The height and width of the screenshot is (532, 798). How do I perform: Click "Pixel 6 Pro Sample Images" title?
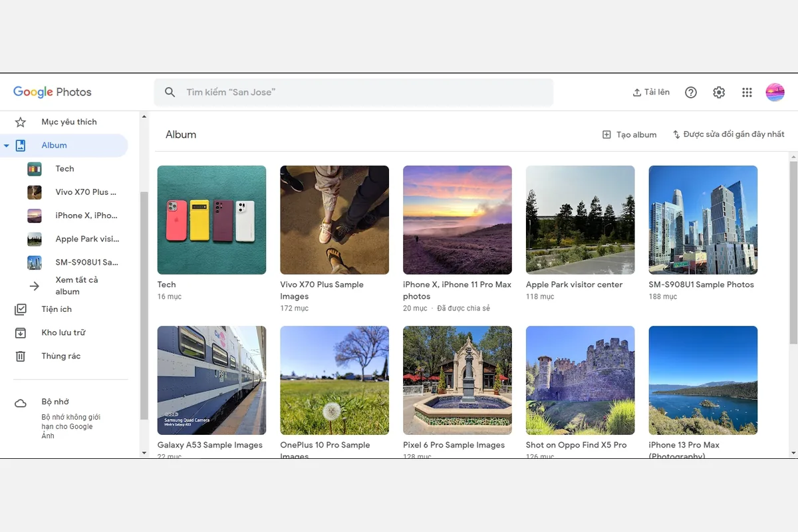point(454,445)
